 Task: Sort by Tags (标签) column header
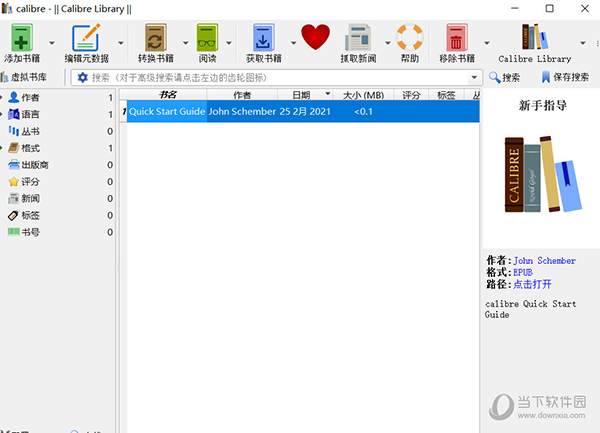tap(446, 95)
